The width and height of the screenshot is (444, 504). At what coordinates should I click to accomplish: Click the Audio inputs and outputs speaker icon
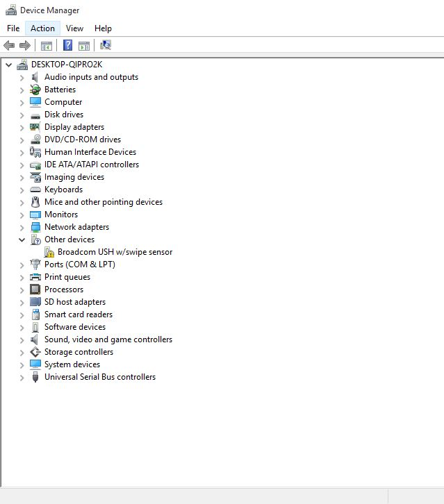click(35, 77)
